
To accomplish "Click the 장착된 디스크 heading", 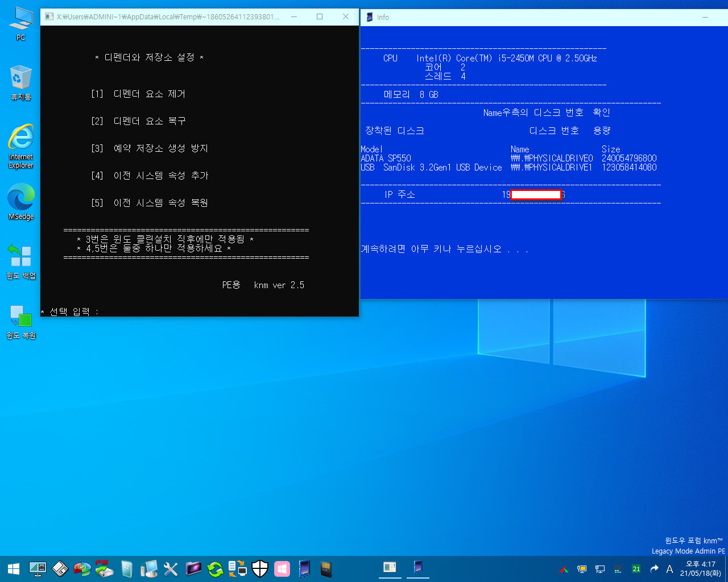I will tap(395, 131).
